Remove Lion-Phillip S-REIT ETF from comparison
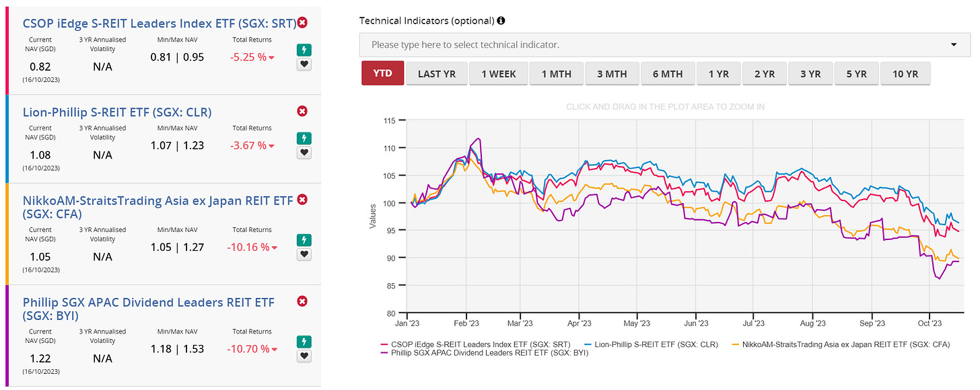980x390 pixels. (302, 111)
